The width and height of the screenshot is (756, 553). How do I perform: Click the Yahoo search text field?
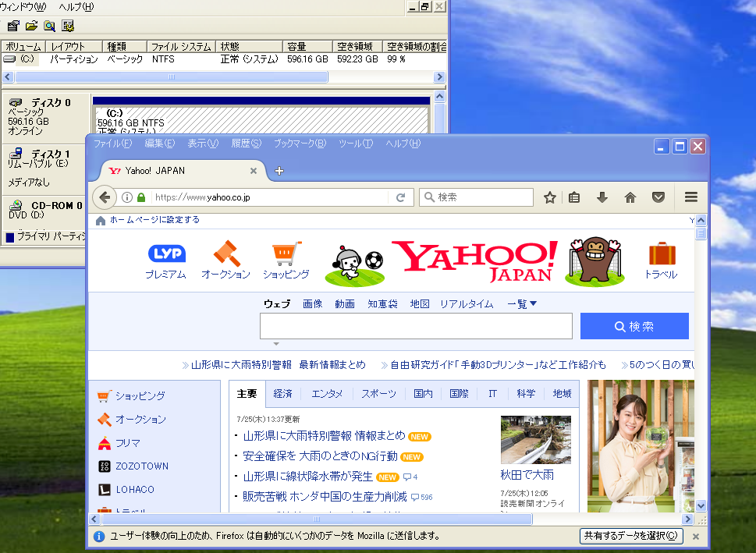(x=416, y=326)
